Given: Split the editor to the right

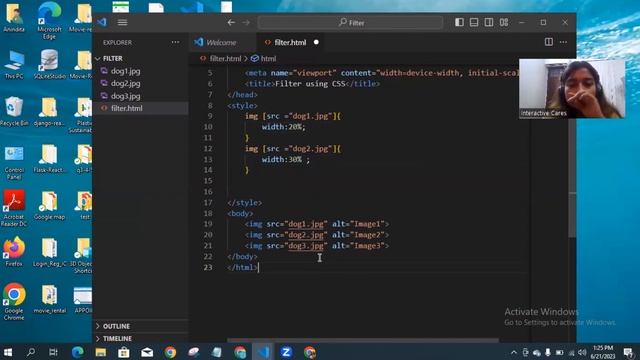Looking at the screenshot, I should point(549,42).
